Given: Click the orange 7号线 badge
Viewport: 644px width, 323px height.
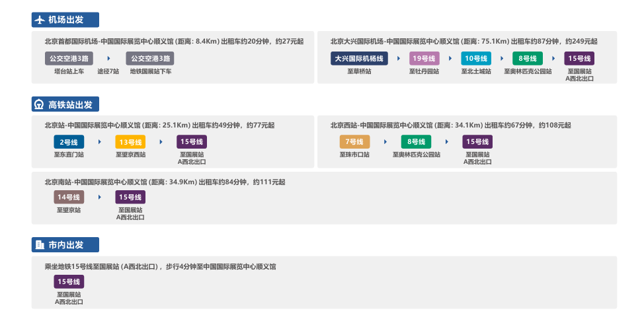Looking at the screenshot, I should pos(354,142).
